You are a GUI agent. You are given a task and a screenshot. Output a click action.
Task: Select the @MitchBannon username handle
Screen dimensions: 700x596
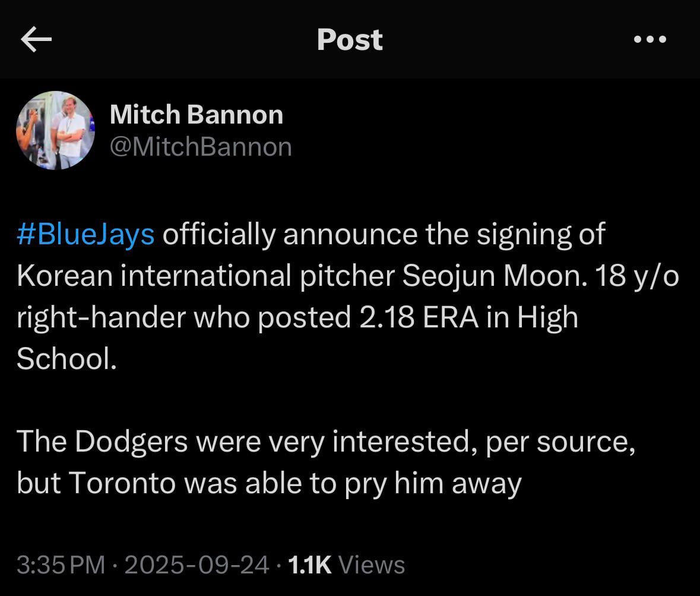(201, 146)
